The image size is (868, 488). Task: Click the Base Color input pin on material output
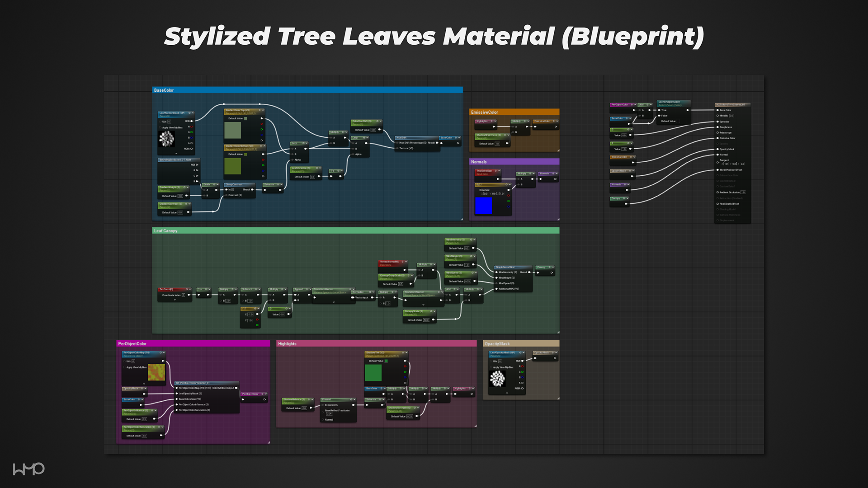(717, 110)
